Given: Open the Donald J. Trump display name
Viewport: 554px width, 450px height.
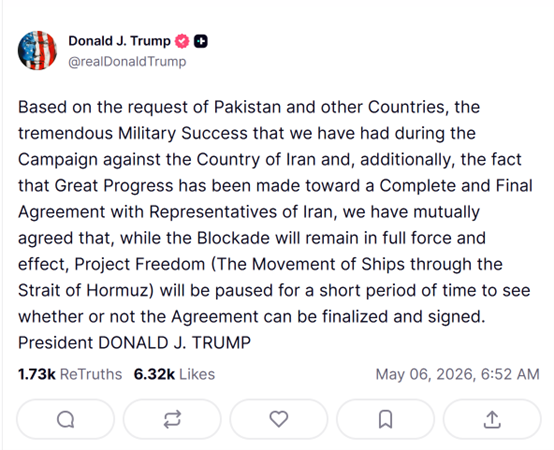Looking at the screenshot, I should (x=119, y=41).
